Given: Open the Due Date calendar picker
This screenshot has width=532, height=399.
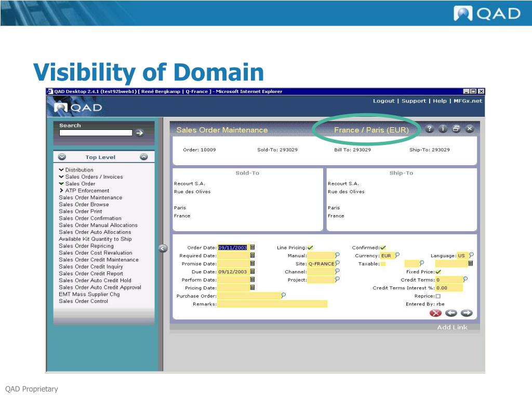Looking at the screenshot, I should [252, 271].
